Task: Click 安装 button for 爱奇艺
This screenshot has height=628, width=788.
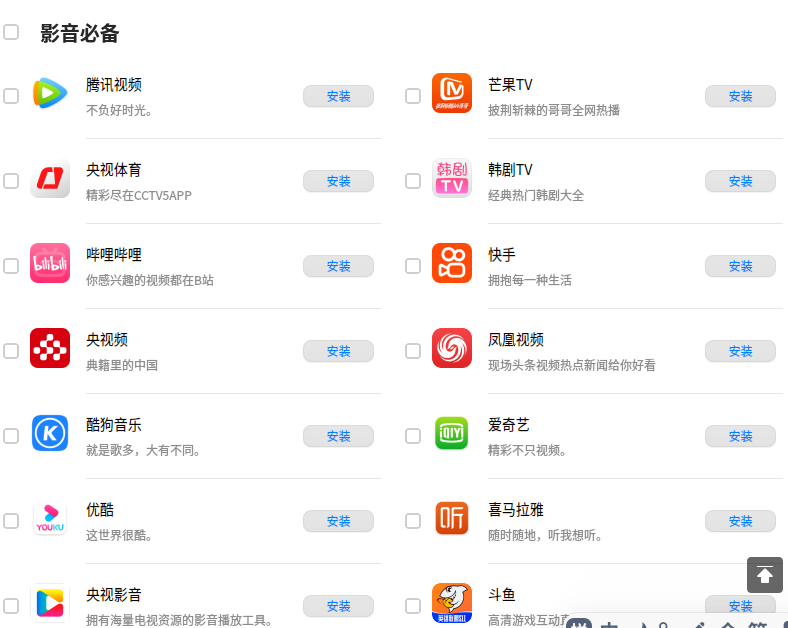Action: tap(740, 436)
